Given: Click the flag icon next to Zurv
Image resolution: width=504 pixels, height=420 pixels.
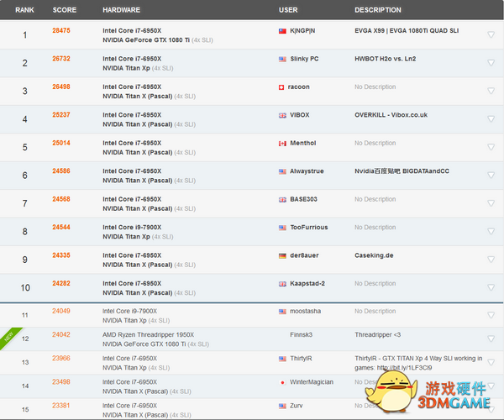Looking at the screenshot, I should pyautogui.click(x=282, y=406).
